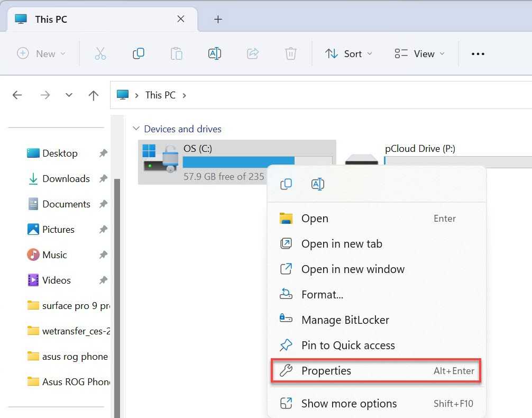Click the This PC monitor icon in address bar
This screenshot has height=418, width=532.
coord(123,95)
